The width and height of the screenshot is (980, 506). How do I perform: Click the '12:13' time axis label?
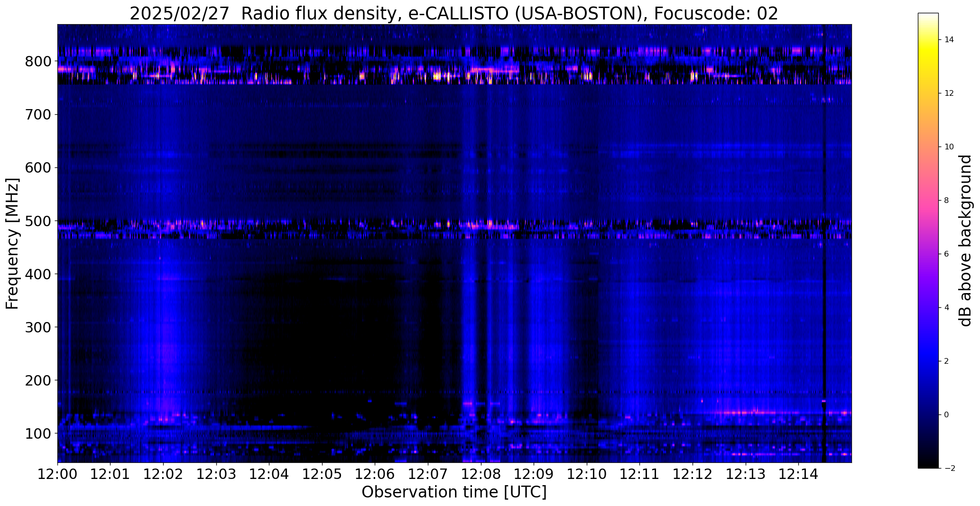(x=746, y=474)
